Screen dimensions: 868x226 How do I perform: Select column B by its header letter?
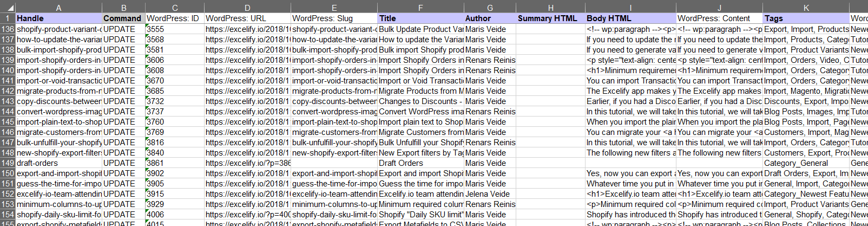coord(123,8)
